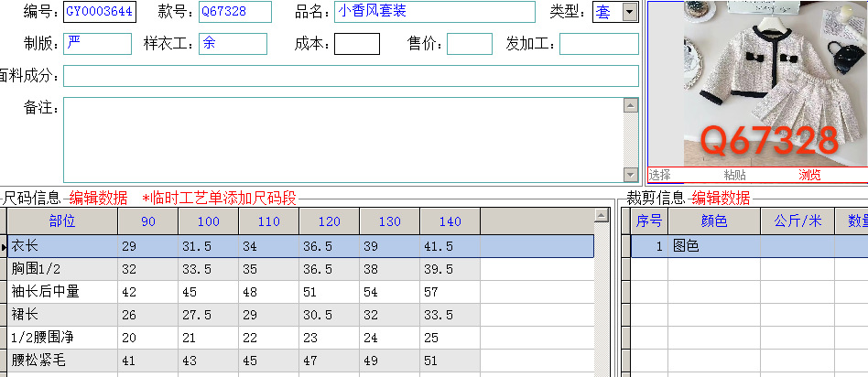The height and width of the screenshot is (377, 868).
Task: Click 选择 under the image
Action: pos(660,175)
